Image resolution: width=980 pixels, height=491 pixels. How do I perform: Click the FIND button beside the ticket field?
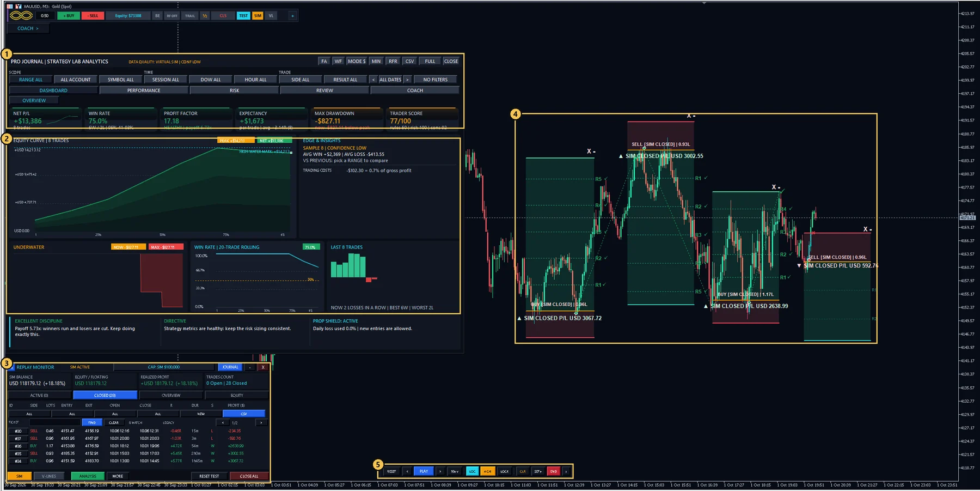[92, 423]
